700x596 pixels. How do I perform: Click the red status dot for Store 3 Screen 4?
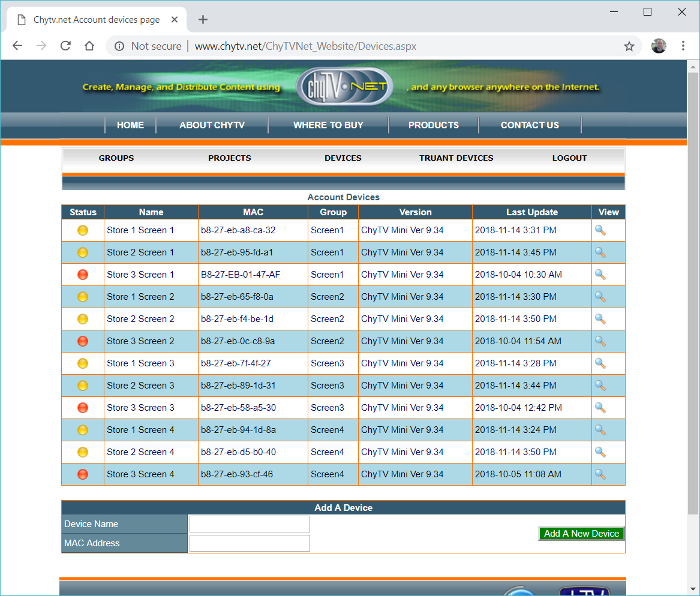(x=83, y=474)
